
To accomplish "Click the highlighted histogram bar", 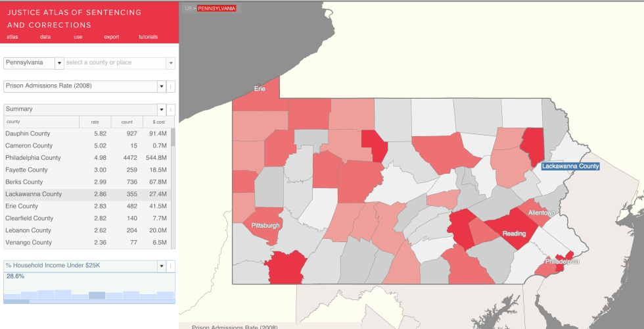I will [97, 295].
